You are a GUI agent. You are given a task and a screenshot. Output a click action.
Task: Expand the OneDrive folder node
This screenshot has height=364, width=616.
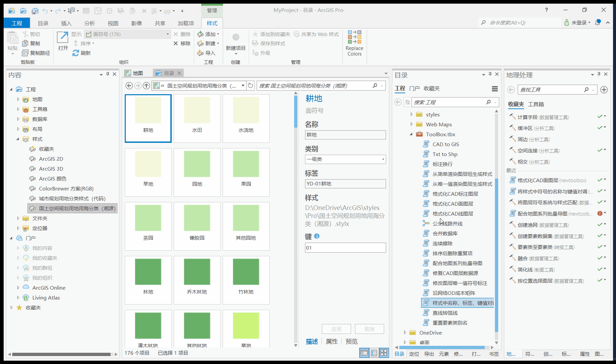point(405,333)
